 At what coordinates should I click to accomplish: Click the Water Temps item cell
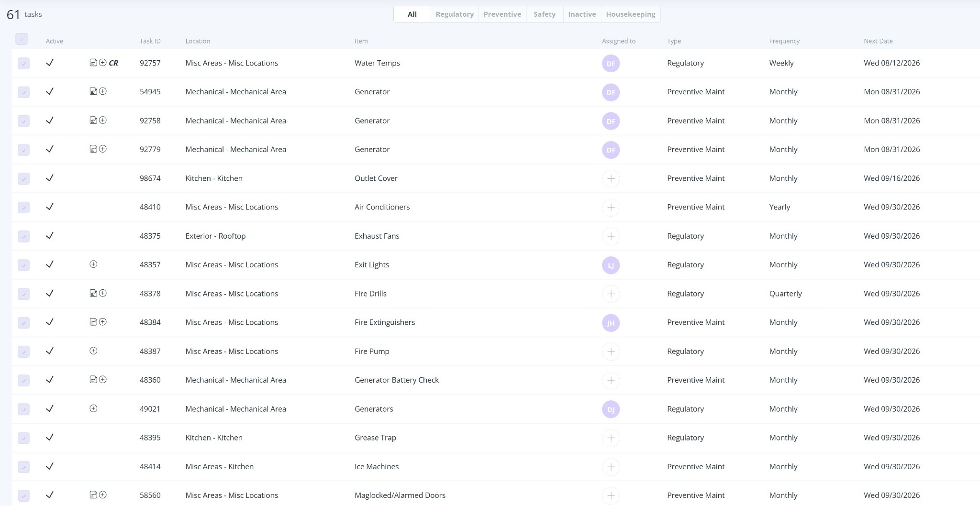coord(377,63)
